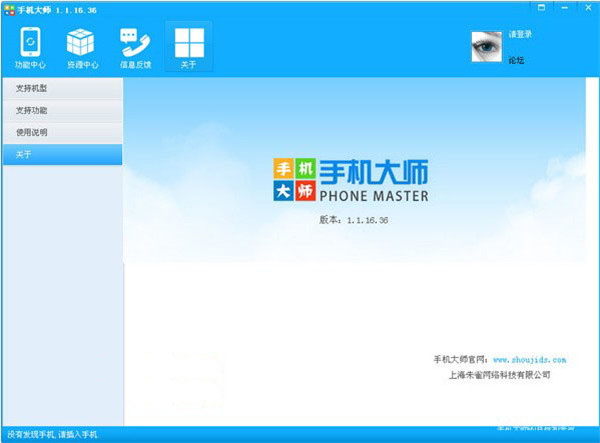The image size is (600, 443).
Task: Visit www.shoujids.com official website link
Action: click(x=529, y=360)
